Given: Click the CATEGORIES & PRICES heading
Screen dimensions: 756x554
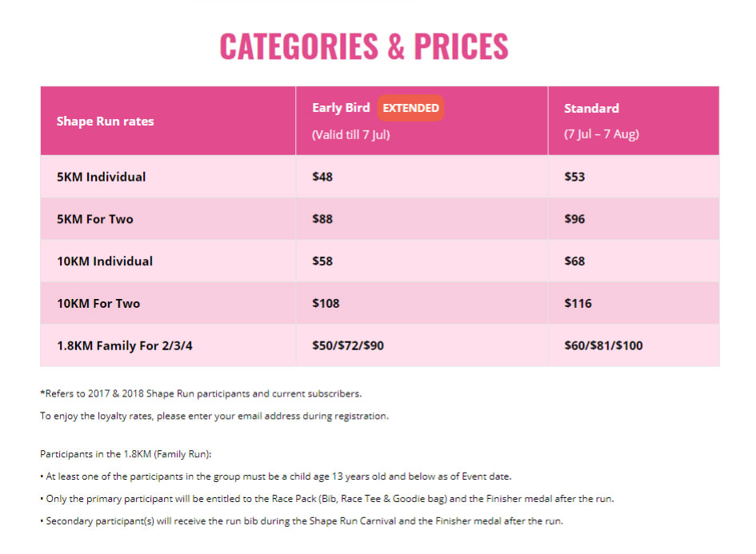Looking at the screenshot, I should click(x=364, y=46).
